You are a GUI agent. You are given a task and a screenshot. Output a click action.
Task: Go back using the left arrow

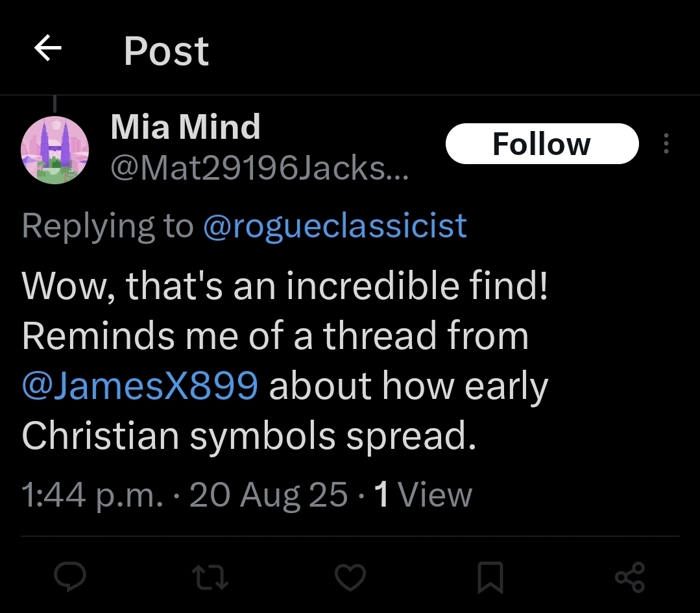48,49
